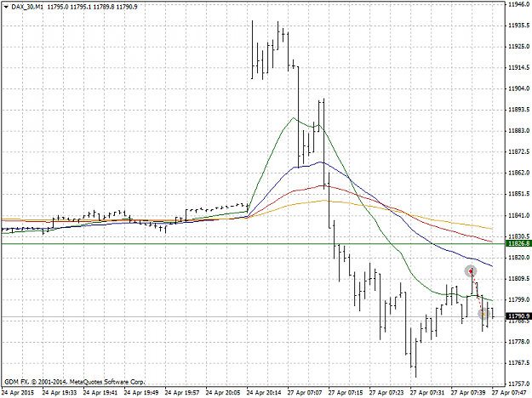Click the green 11826.8 price level tag
Screen dimensions: 532x398
pos(518,244)
